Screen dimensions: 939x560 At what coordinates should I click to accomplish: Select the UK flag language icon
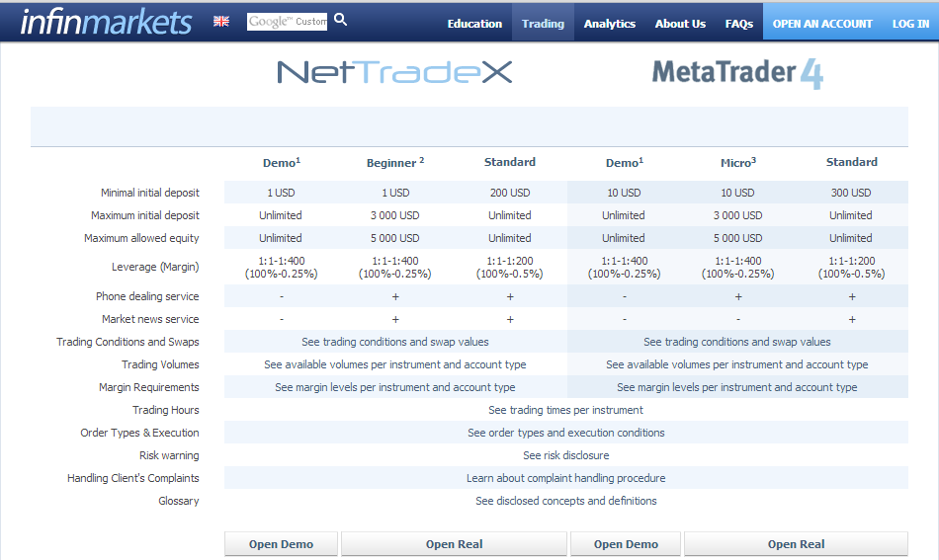click(x=221, y=21)
